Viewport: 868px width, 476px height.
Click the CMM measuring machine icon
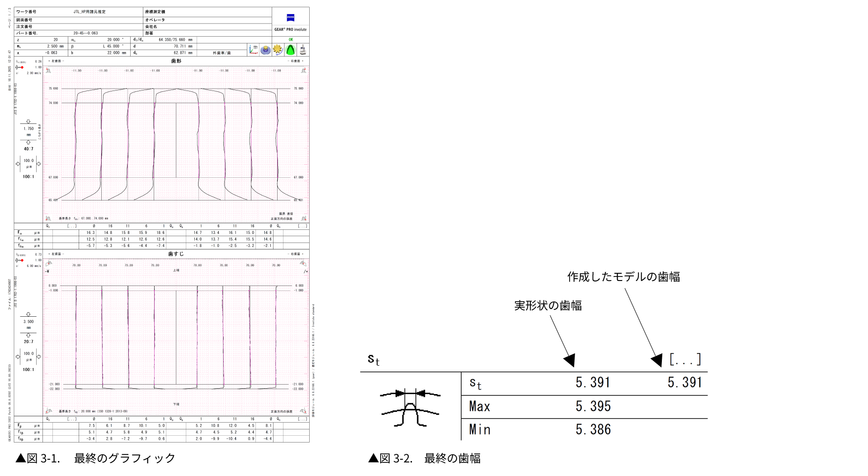[x=302, y=50]
